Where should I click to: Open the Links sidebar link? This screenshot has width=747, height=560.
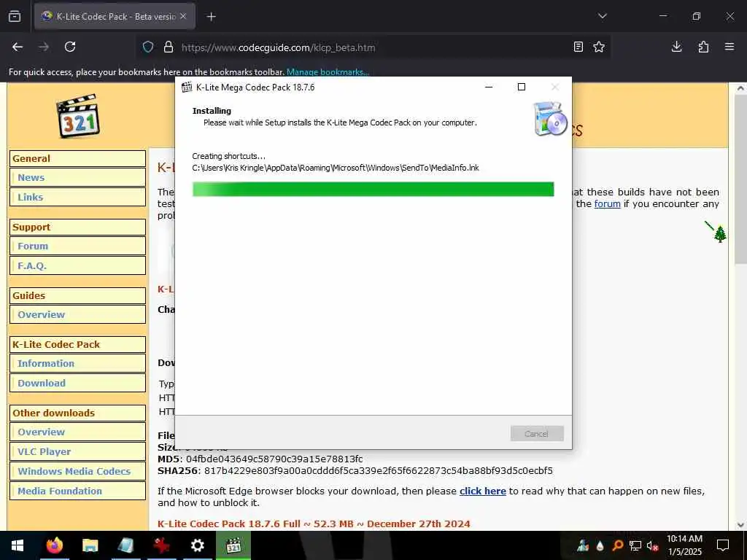click(x=31, y=197)
